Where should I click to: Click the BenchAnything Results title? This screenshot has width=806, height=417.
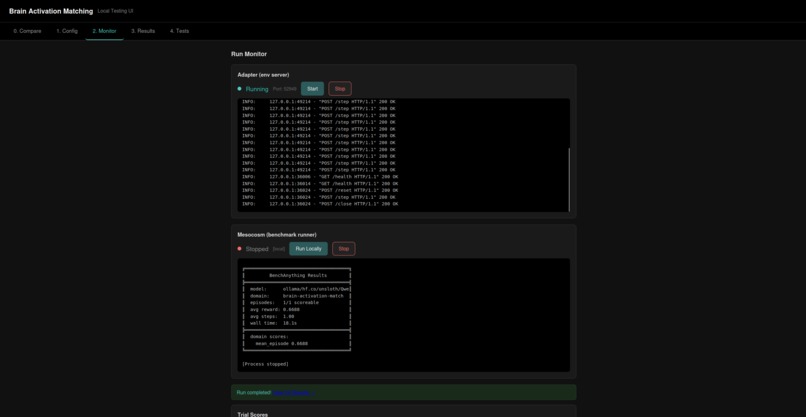point(298,276)
